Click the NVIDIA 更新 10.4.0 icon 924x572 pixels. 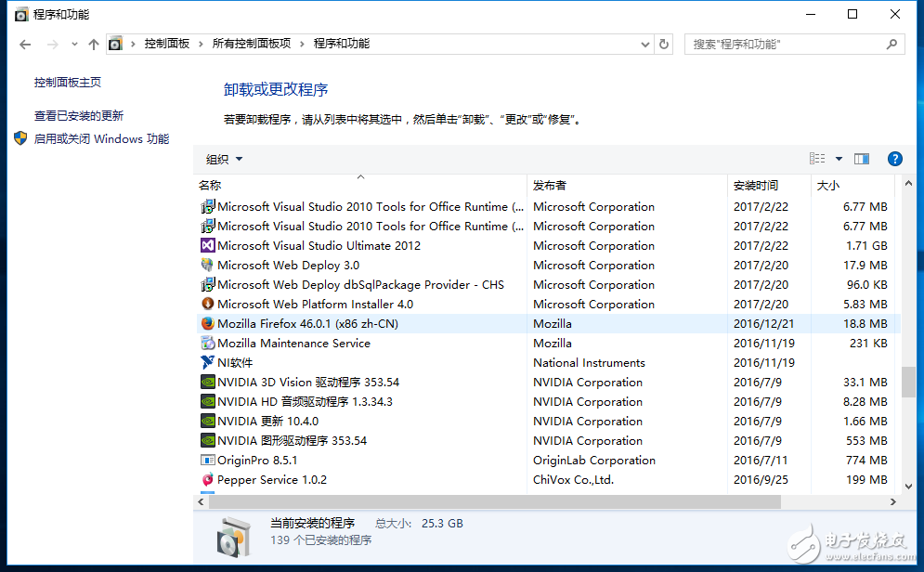point(207,422)
